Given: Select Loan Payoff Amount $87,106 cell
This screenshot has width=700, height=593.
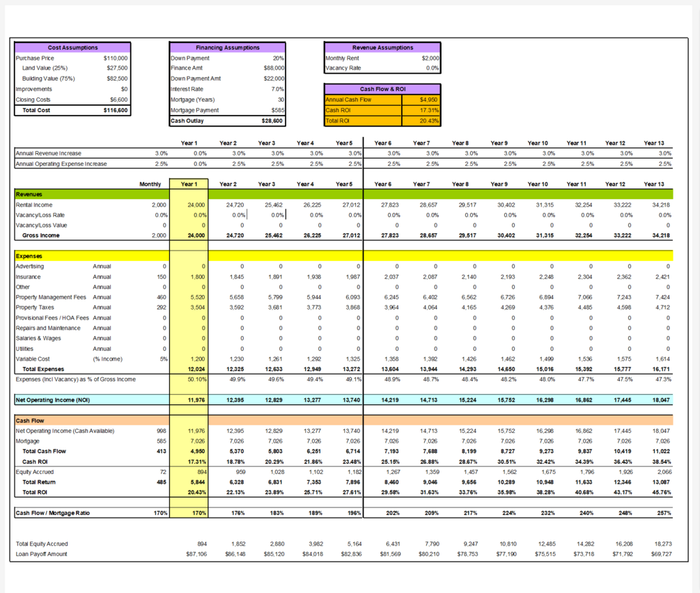Looking at the screenshot, I should (196, 554).
